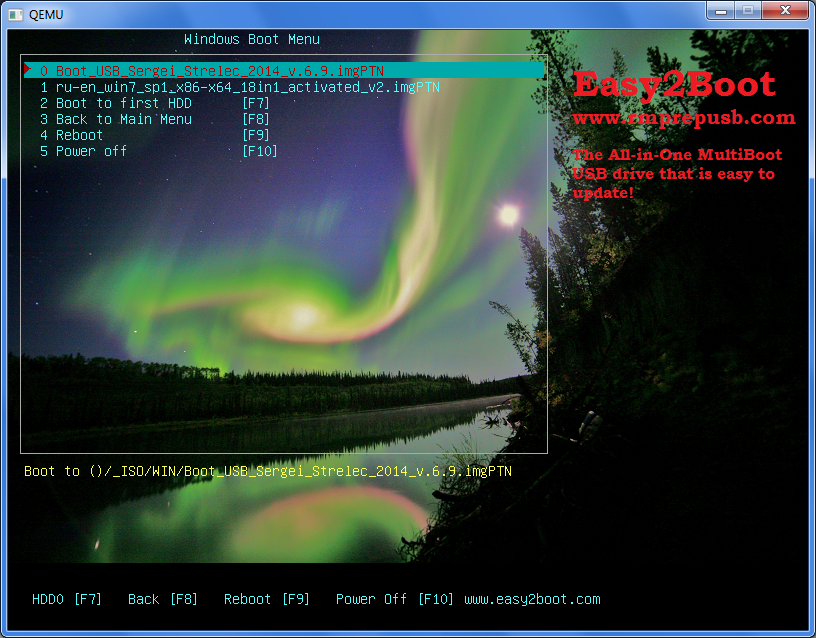
Task: Click Back [F8] in the bottom bar
Action: pyautogui.click(x=162, y=599)
